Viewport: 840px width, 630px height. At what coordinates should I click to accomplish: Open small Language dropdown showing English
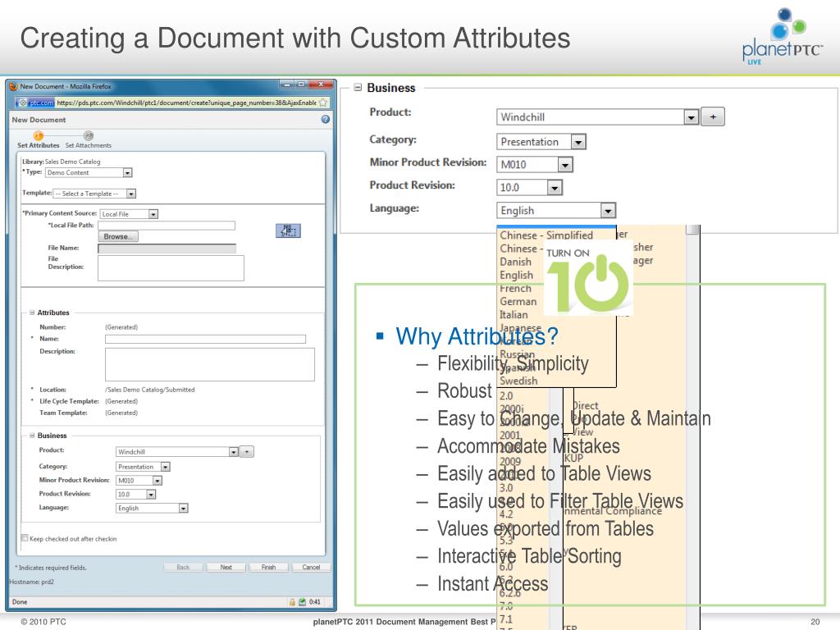click(183, 508)
